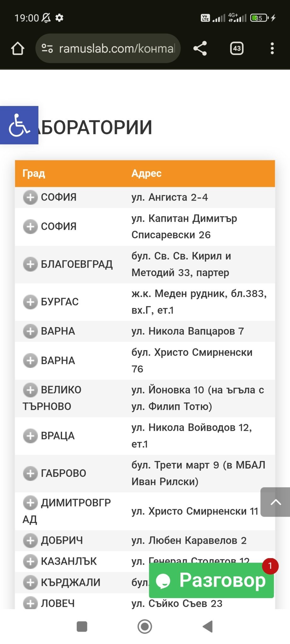Expand the ДОБРИЧ row details

pyautogui.click(x=30, y=541)
